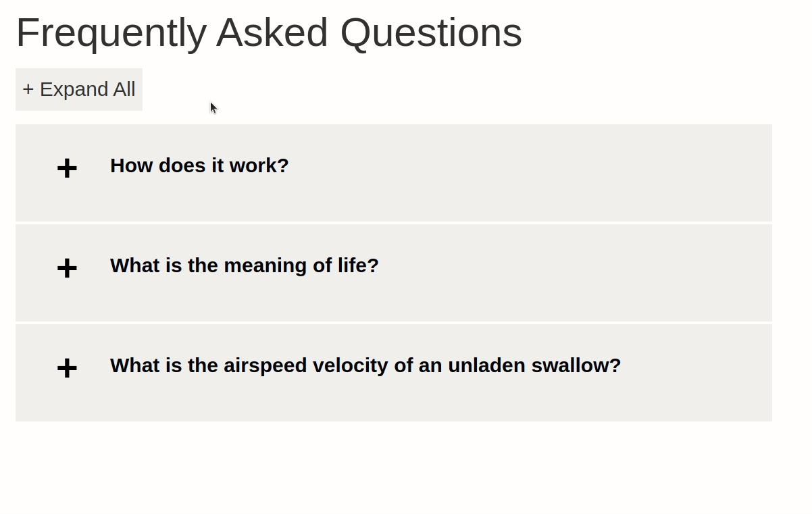Click the words "Expand All" in the button
The height and width of the screenshot is (514, 812).
click(88, 89)
